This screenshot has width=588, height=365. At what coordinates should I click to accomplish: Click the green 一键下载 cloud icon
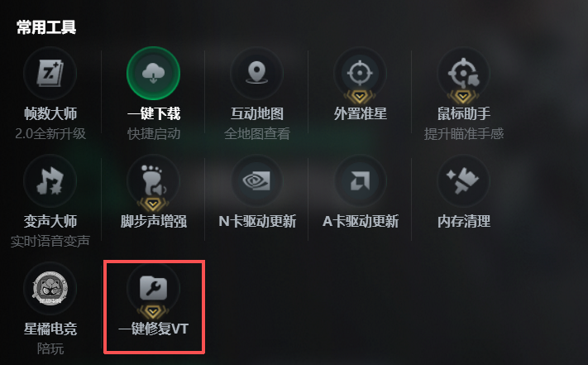tap(153, 73)
